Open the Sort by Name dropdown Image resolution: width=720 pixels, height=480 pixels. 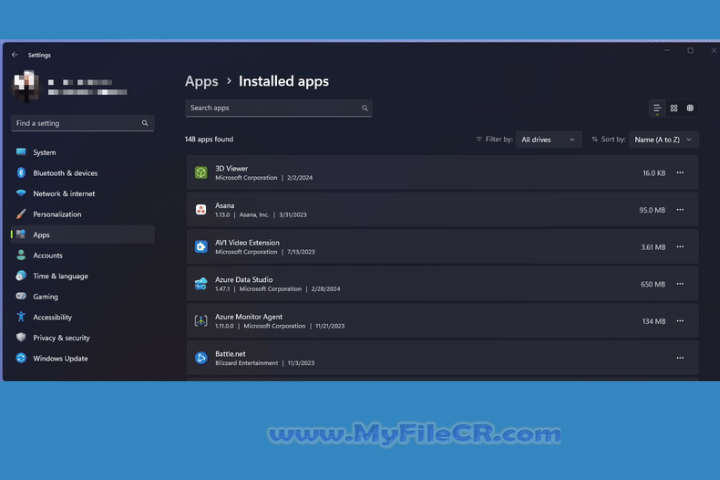[x=664, y=140]
